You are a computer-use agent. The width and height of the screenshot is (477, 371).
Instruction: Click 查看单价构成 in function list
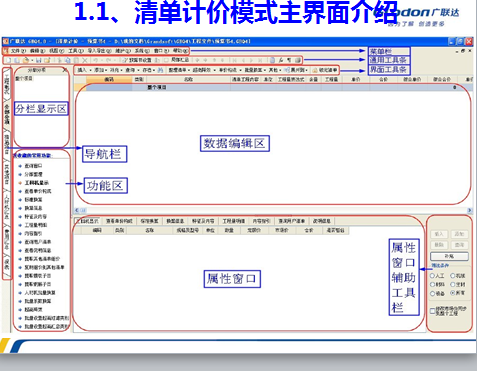coord(38,191)
